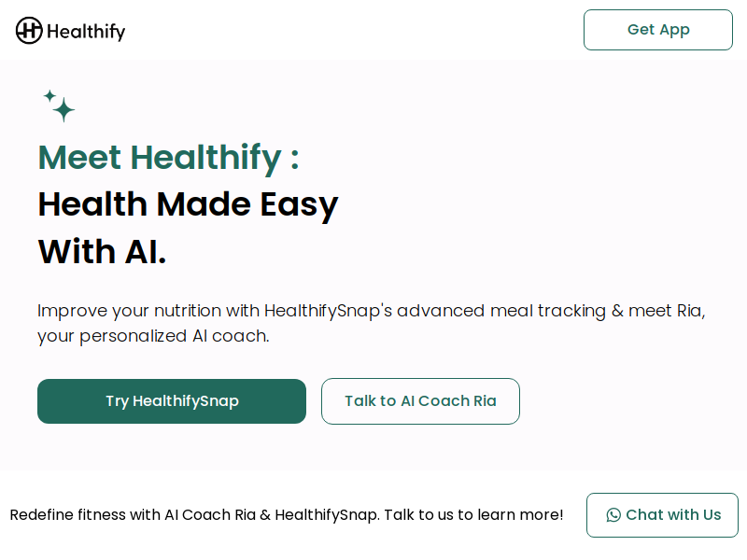Screen dimensions: 747x560
Task: Click the colon after Meet Healthify
Action: pyautogui.click(x=295, y=159)
